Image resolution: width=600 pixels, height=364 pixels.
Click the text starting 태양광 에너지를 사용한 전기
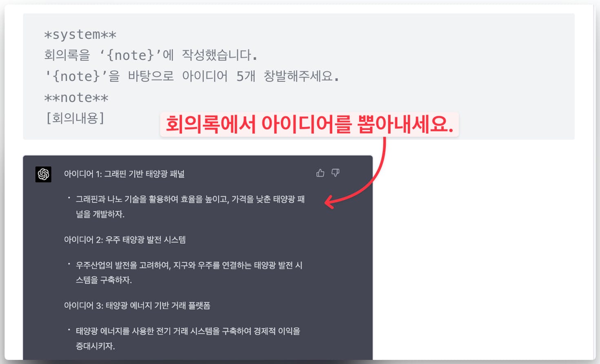[188, 338]
